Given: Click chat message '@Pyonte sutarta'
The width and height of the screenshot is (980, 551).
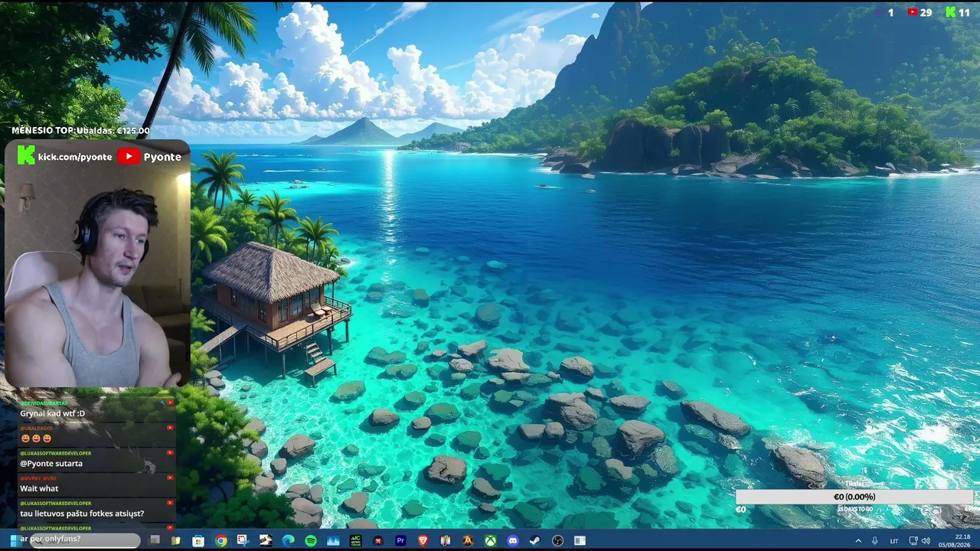Looking at the screenshot, I should point(51,464).
